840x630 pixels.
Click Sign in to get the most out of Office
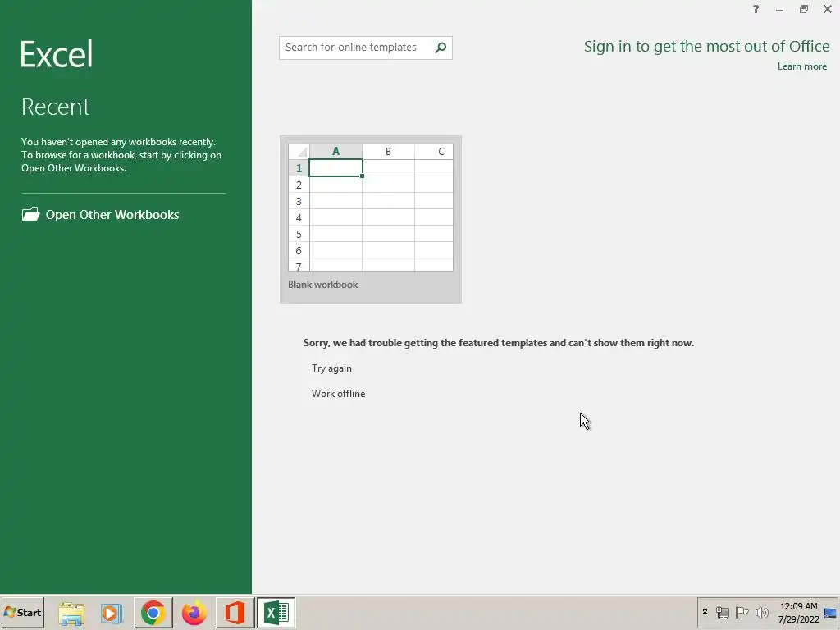tap(706, 47)
